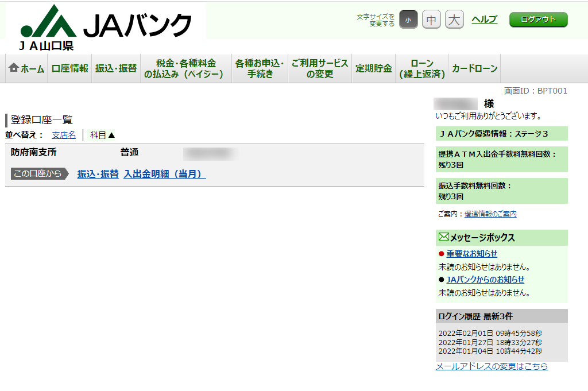588x391 pixels.
Task: Open 税金・各種料金の払込み (ペイジー) menu
Action: 186,68
